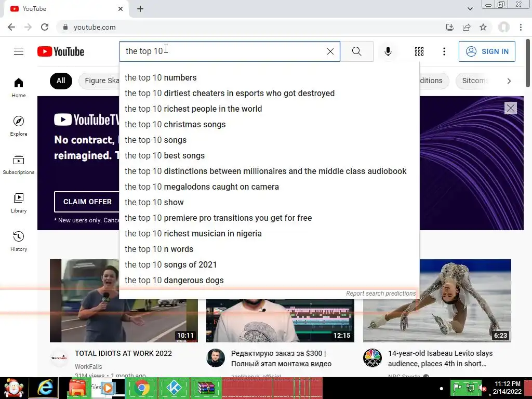Choose suggestion 'the top 10 n words'
The image size is (532, 399).
coord(269,249)
